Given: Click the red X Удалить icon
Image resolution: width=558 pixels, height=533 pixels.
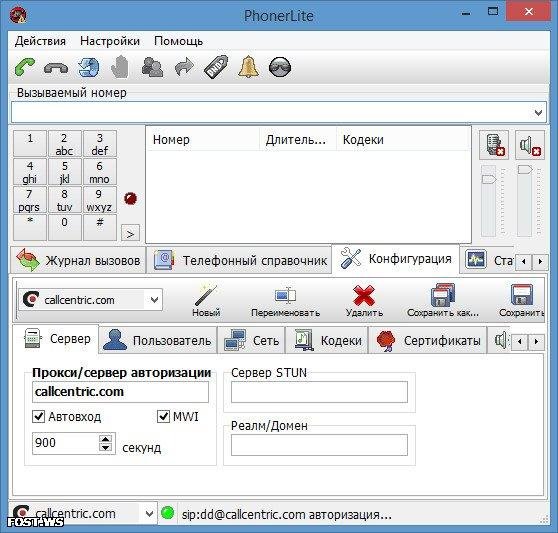Looking at the screenshot, I should 364,295.
